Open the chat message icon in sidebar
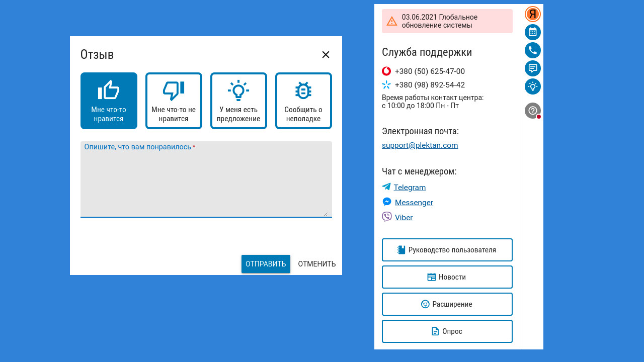 (533, 68)
